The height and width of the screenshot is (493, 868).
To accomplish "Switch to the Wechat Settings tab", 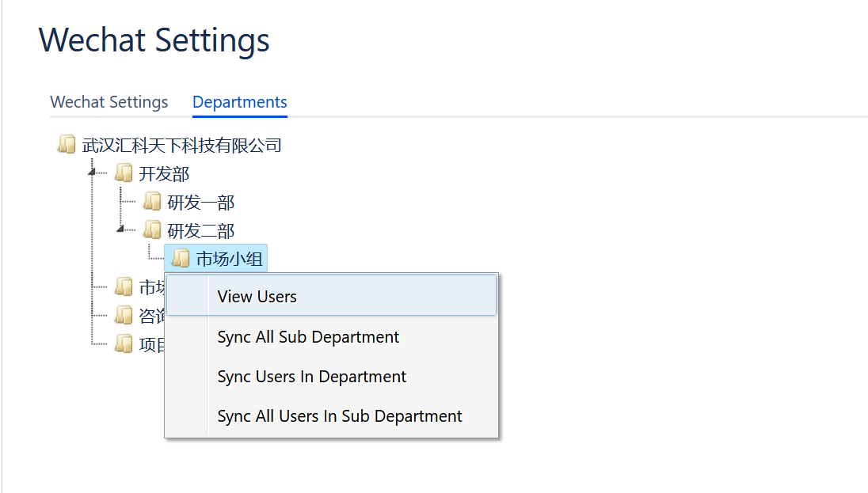I will click(109, 102).
